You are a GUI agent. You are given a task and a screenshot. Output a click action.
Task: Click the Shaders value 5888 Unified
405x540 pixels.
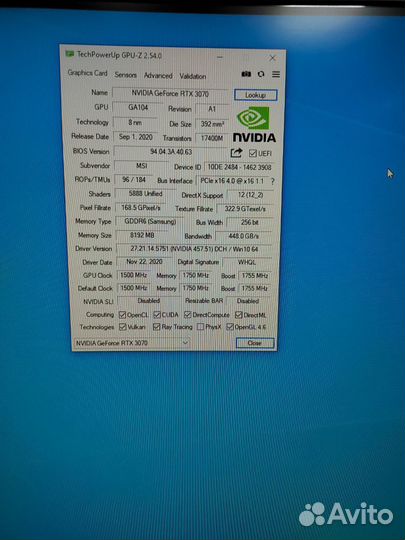pos(145,194)
